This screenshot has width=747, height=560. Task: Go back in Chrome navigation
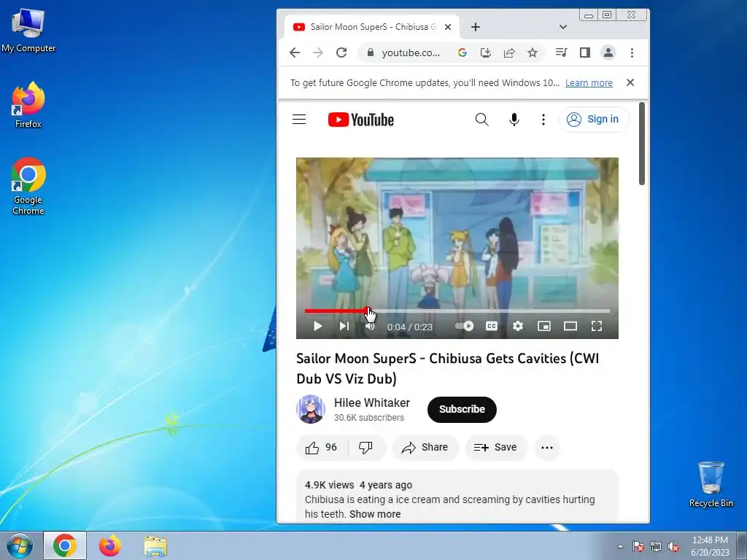(x=295, y=52)
